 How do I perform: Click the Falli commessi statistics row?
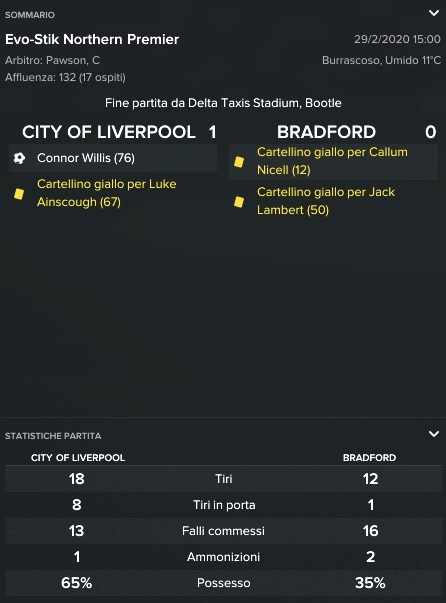[x=223, y=531]
